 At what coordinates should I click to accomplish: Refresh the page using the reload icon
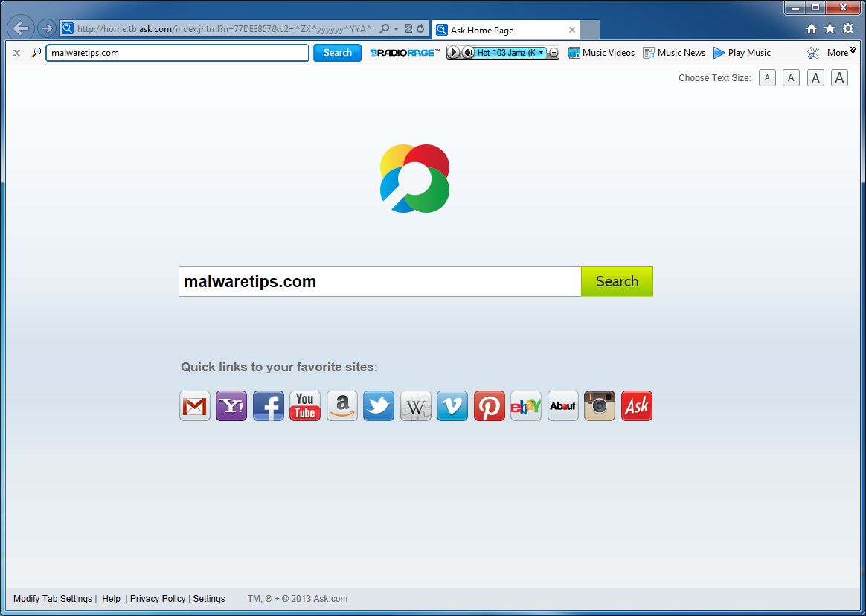click(x=420, y=29)
